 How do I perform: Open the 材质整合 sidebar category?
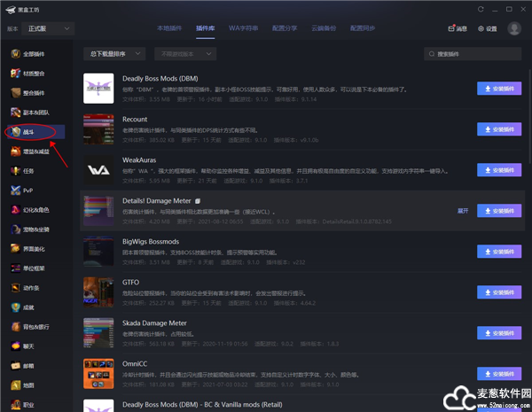(x=27, y=74)
